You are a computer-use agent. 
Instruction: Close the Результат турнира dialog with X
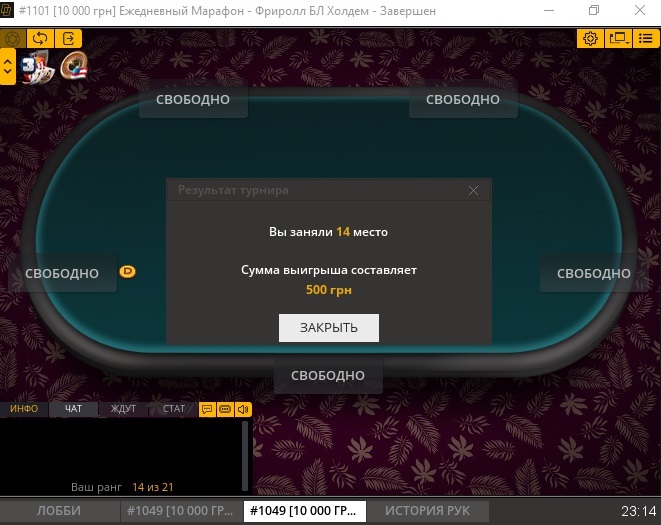[x=473, y=191]
